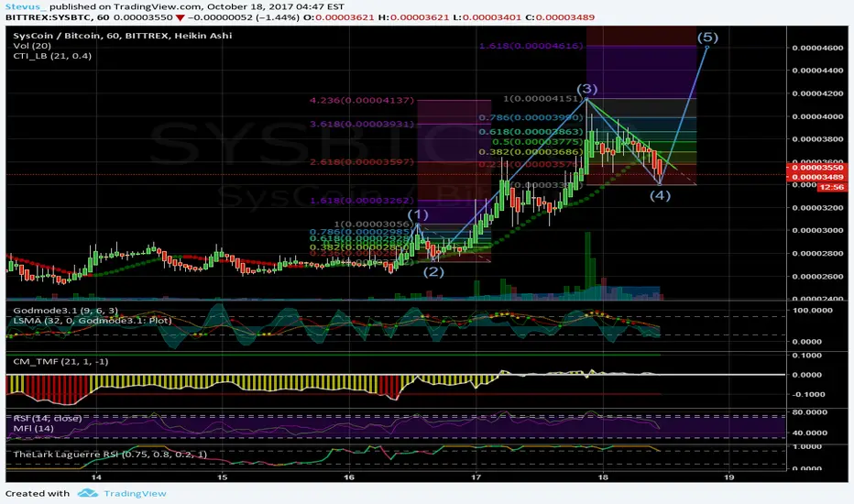The image size is (854, 504).
Task: Click date 16 on the time axis
Action: click(349, 477)
